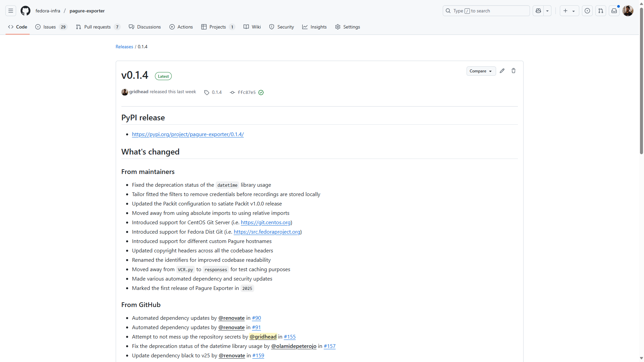The width and height of the screenshot is (644, 362).
Task: Open the Copilot chat icon
Action: pyautogui.click(x=538, y=11)
